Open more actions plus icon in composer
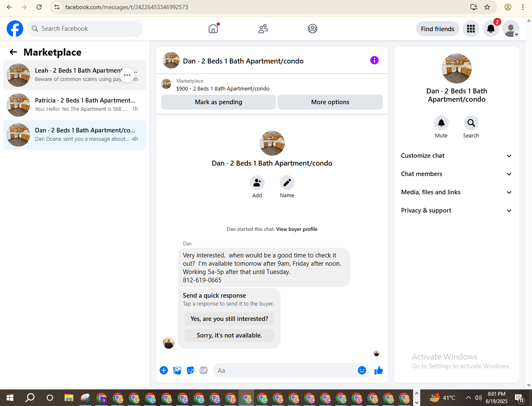 coord(164,370)
